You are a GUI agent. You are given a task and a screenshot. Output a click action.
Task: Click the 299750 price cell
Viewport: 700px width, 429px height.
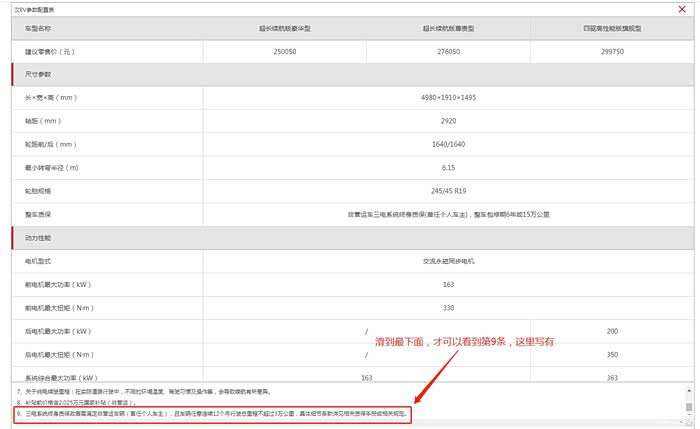(x=611, y=49)
